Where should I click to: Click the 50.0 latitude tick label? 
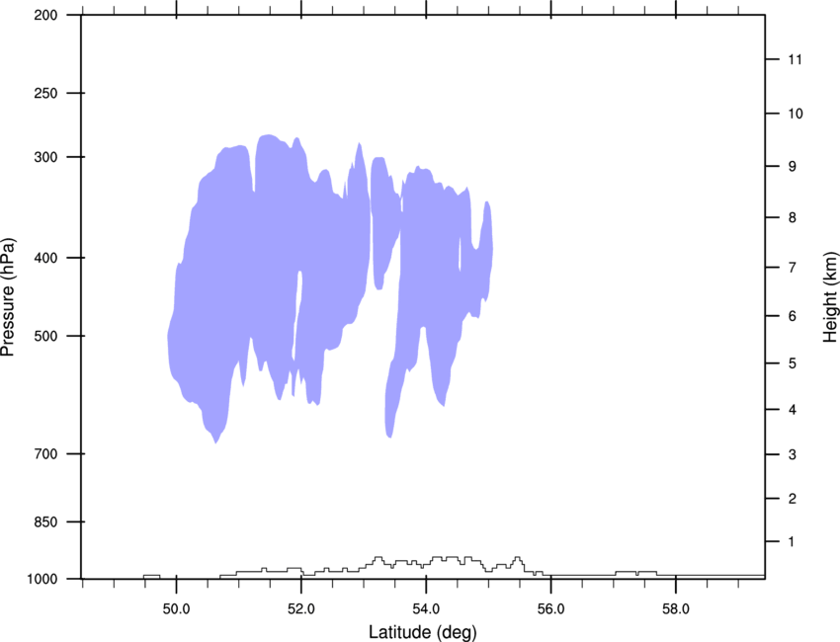176,609
